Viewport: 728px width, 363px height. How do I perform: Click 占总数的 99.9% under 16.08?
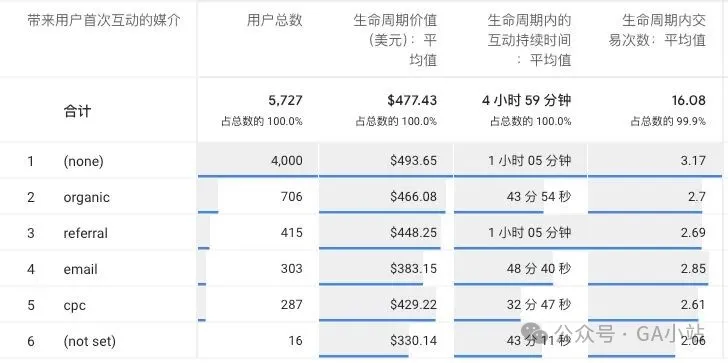click(x=668, y=122)
